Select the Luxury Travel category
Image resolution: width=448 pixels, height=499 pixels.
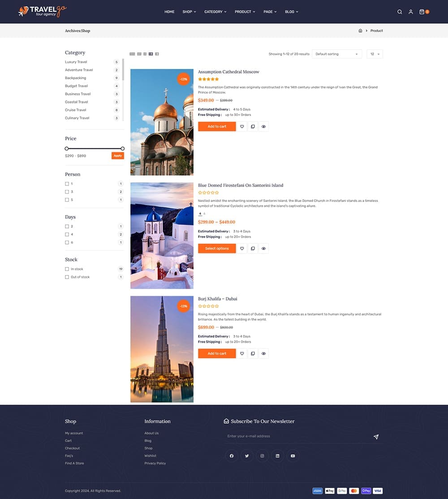point(76,62)
